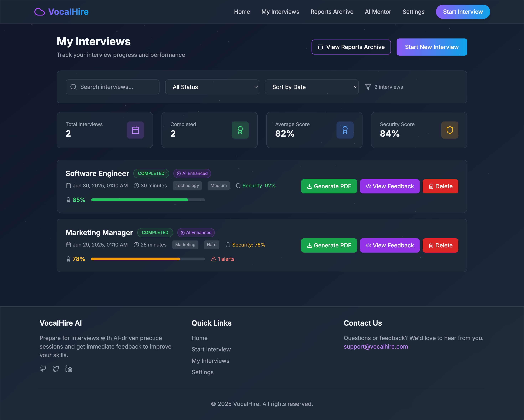Click the LinkedIn icon in the footer
The width and height of the screenshot is (524, 420).
click(x=69, y=369)
